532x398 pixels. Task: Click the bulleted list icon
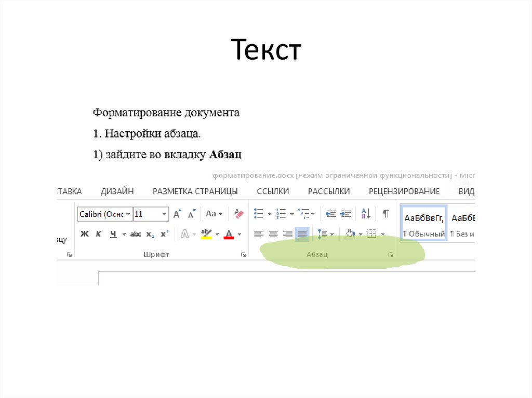click(x=259, y=214)
